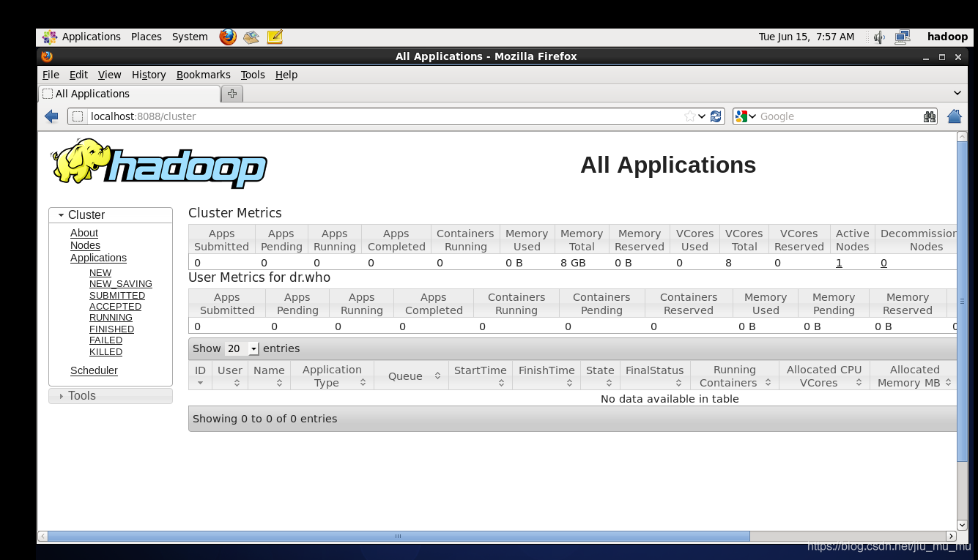Image resolution: width=978 pixels, height=560 pixels.
Task: Sort by Allocated Memory MB column
Action: click(914, 376)
